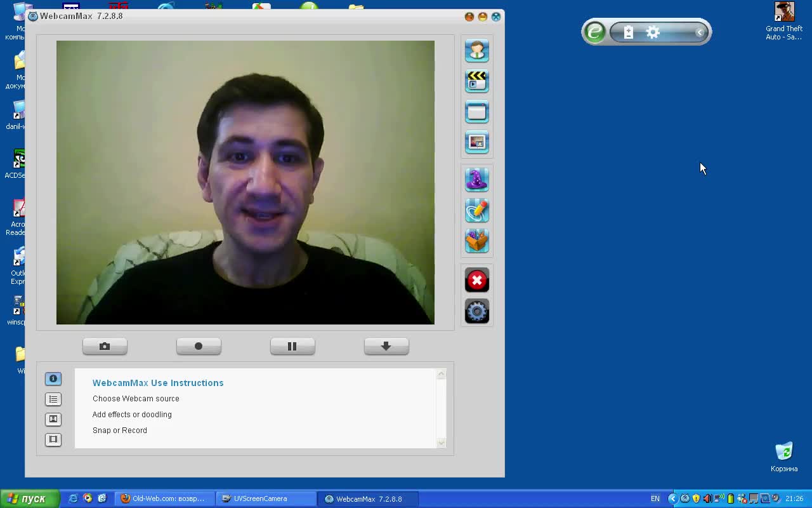Start recording with the record button
Viewport: 812px width, 508px height.
[199, 346]
